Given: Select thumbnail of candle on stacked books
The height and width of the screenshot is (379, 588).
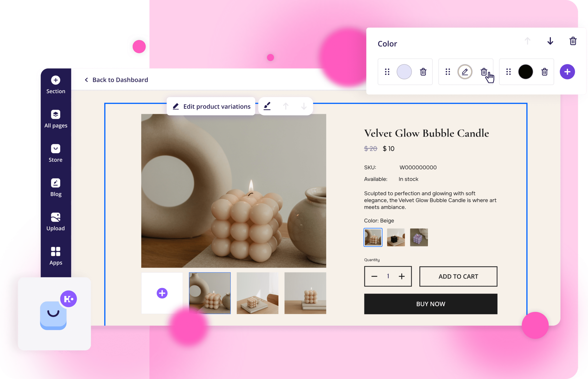Looking at the screenshot, I should [x=305, y=293].
